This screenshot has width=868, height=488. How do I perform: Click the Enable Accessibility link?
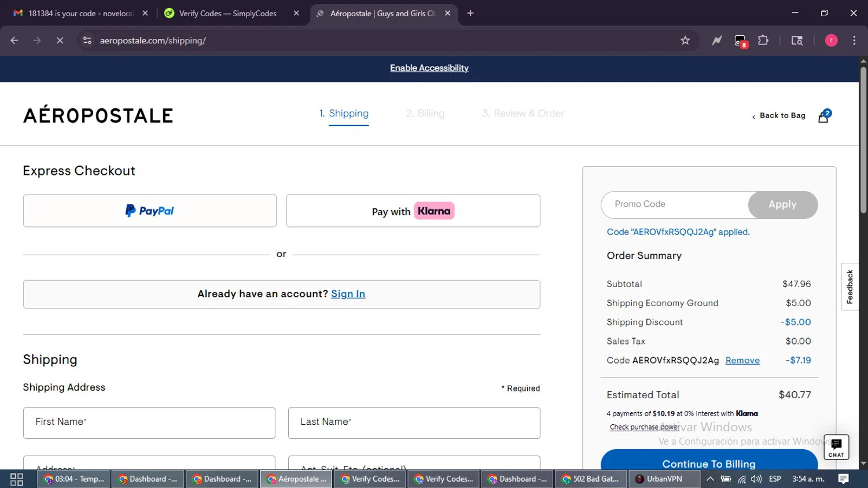429,68
